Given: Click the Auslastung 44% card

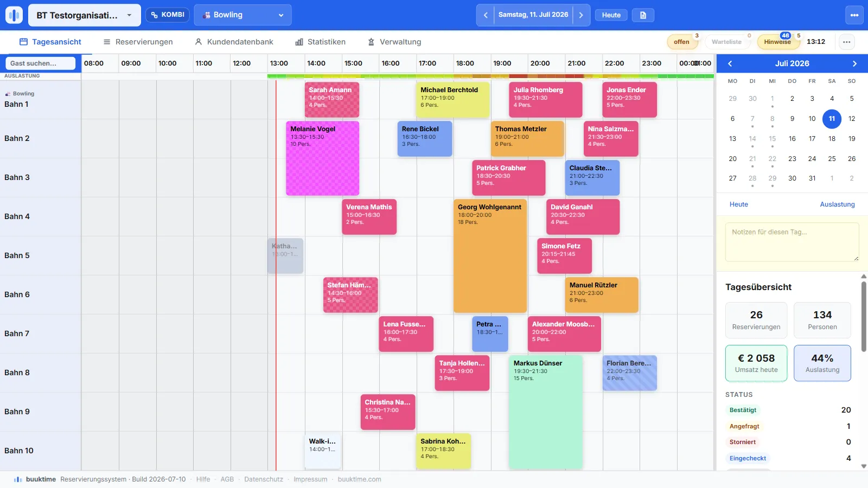Looking at the screenshot, I should click(822, 363).
